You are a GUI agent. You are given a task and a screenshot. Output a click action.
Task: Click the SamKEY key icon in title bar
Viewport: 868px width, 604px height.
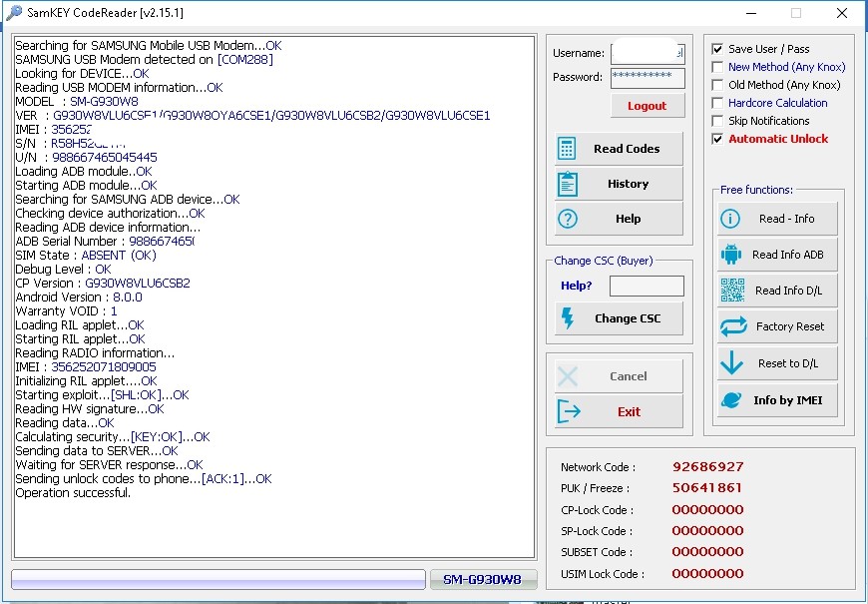[14, 12]
